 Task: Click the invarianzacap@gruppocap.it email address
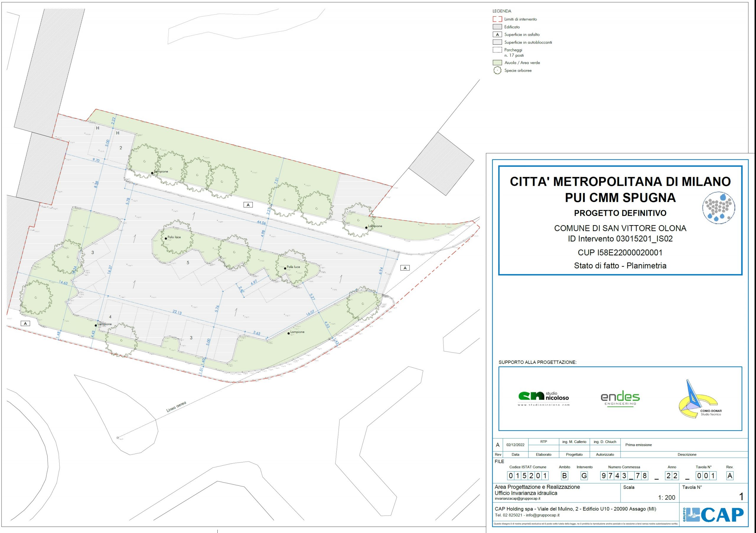tap(517, 498)
